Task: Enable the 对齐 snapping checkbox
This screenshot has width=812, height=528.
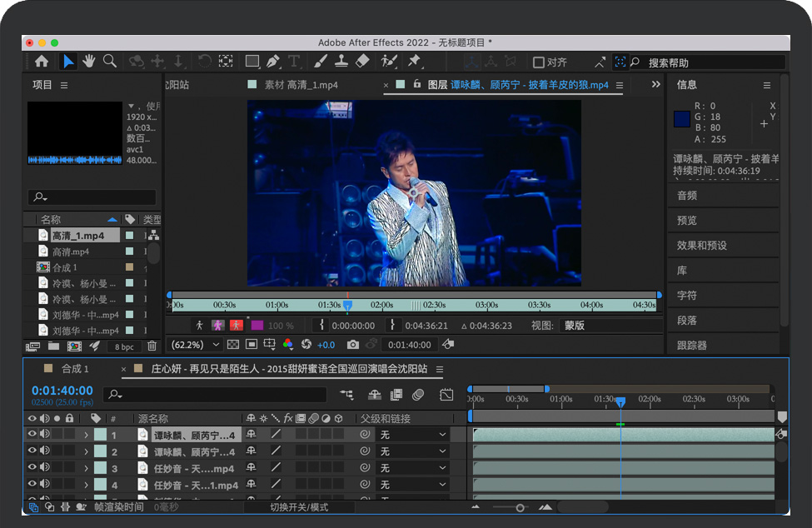Action: tap(538, 62)
